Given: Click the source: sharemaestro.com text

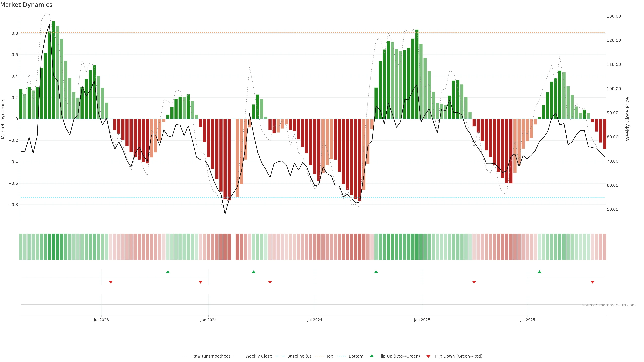Looking at the screenshot, I should pos(609,305).
